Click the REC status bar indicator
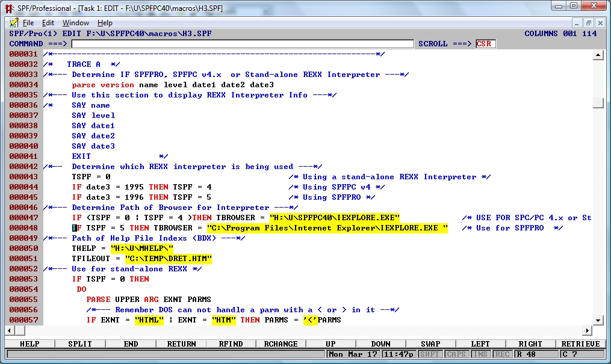 (501, 354)
